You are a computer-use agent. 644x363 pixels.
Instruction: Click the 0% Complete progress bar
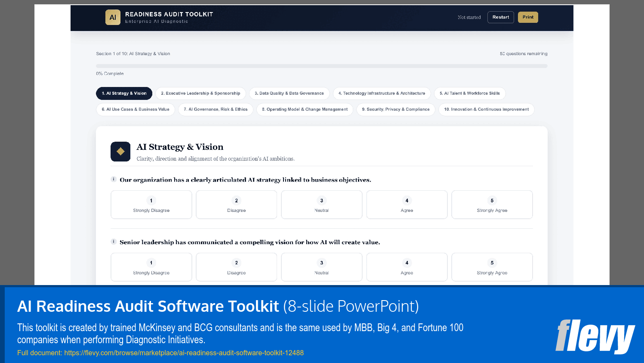[x=322, y=66]
